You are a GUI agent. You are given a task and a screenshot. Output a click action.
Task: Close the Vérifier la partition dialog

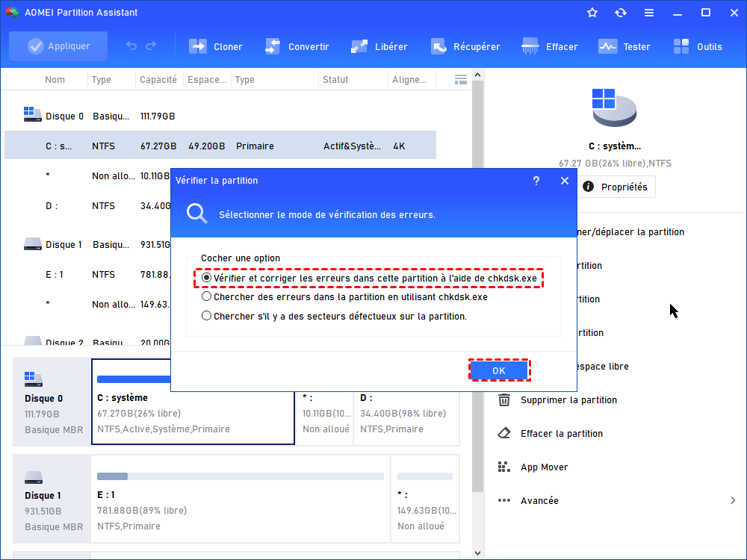565,181
